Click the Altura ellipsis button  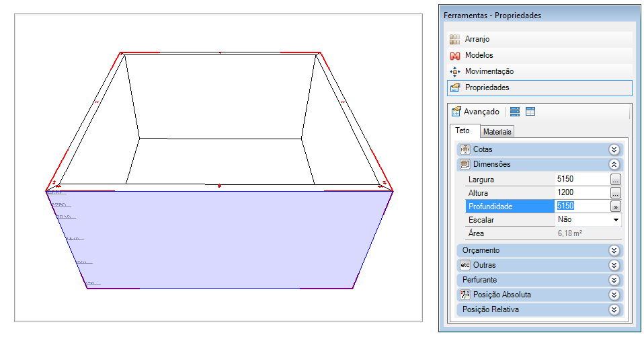click(615, 193)
